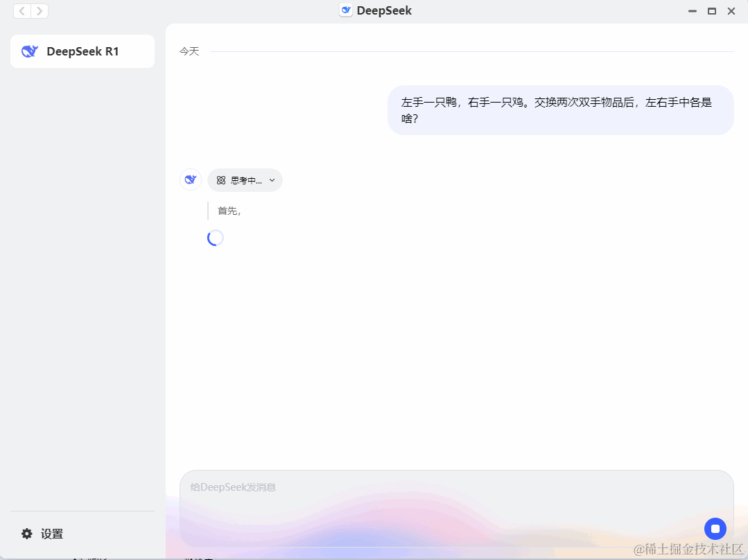This screenshot has width=748, height=560.
Task: Click the loading spinner below 首先
Action: click(215, 238)
